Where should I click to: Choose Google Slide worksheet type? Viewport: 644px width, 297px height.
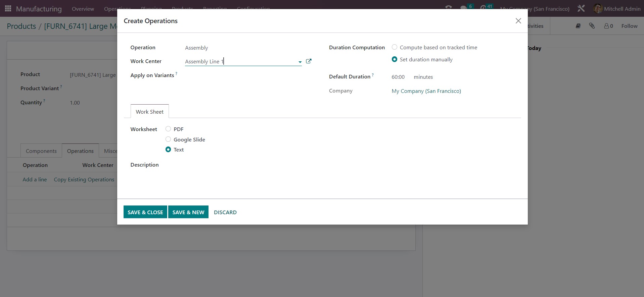click(x=168, y=139)
